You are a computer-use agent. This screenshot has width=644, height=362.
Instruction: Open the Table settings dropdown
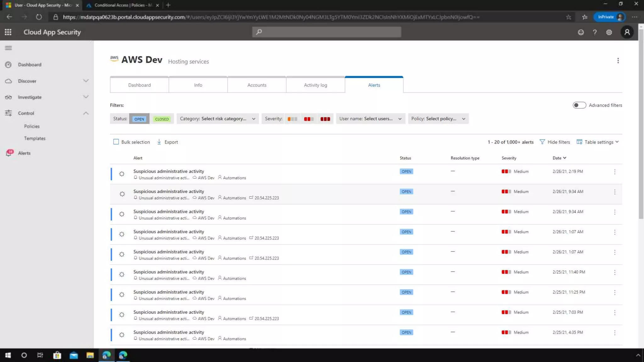[x=598, y=142]
